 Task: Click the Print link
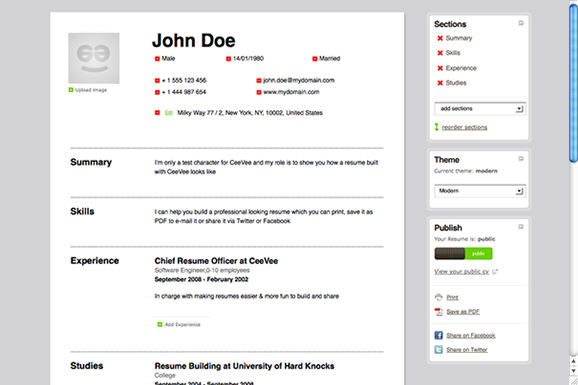pyautogui.click(x=452, y=298)
